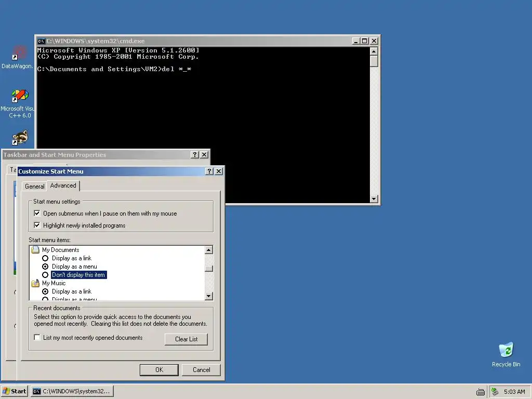Select My Music Display as a link
Viewport: 532px width, 399px height.
tap(45, 291)
